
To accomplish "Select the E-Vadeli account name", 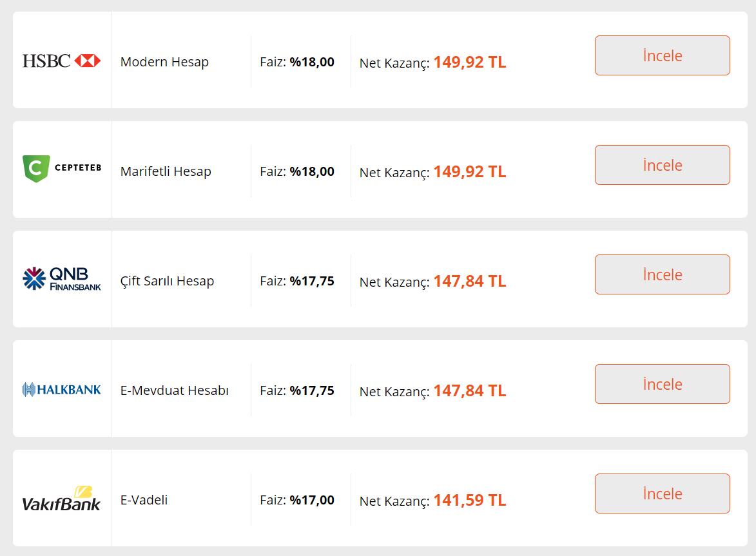I will tap(144, 500).
